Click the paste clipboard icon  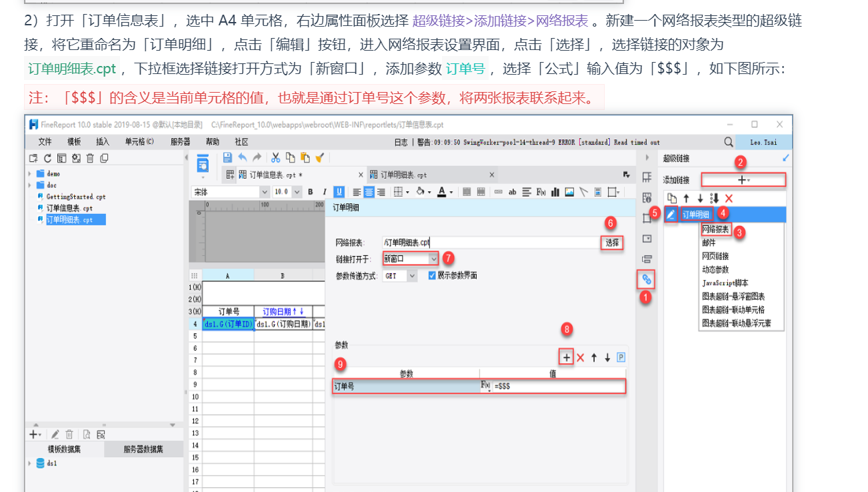(x=305, y=157)
